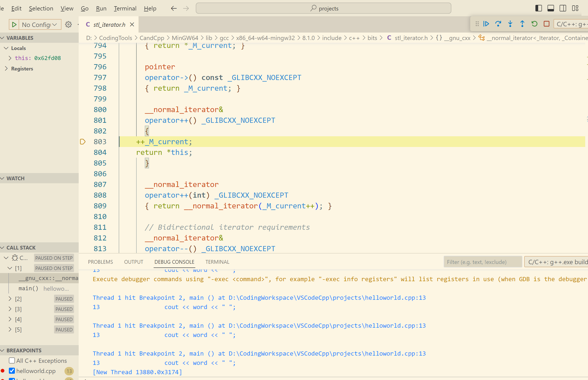Screen dimensions: 588x380
Task: Expand thread [4] in the call stack
Action: point(10,319)
